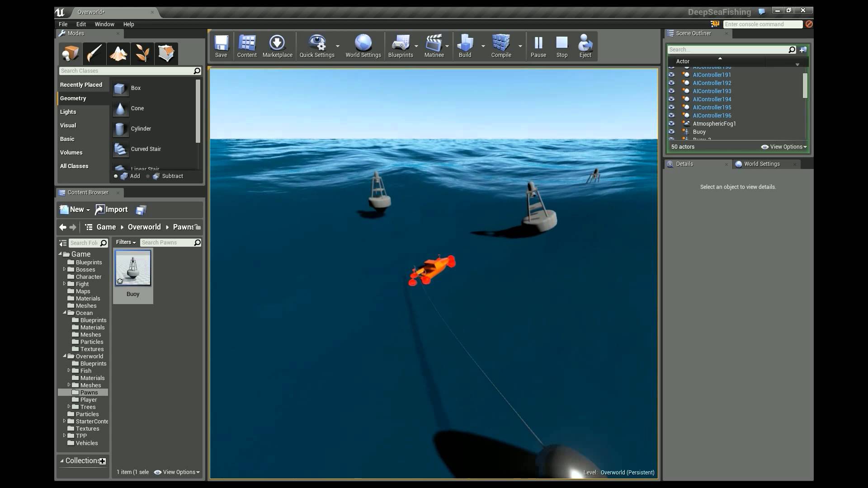The width and height of the screenshot is (868, 488).
Task: Open World Settings toolbar icon
Action: 363,46
